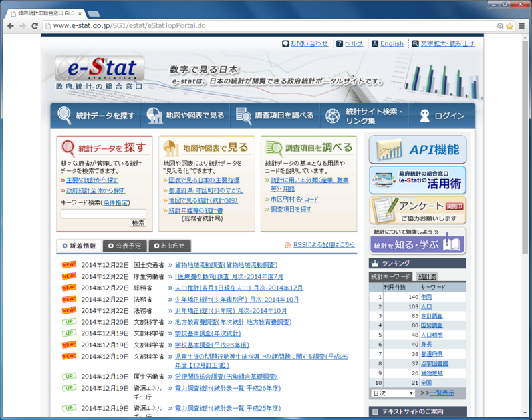Click the crown icon beside ランキング
532x420 pixels.
[x=375, y=263]
